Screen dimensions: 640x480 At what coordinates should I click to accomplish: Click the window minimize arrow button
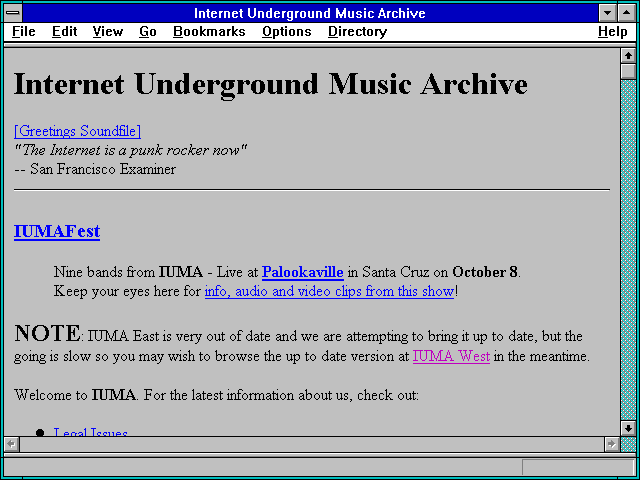607,13
